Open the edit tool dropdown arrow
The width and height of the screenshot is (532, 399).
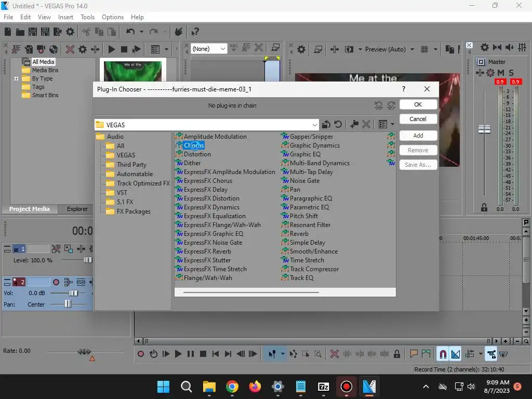pos(283,354)
